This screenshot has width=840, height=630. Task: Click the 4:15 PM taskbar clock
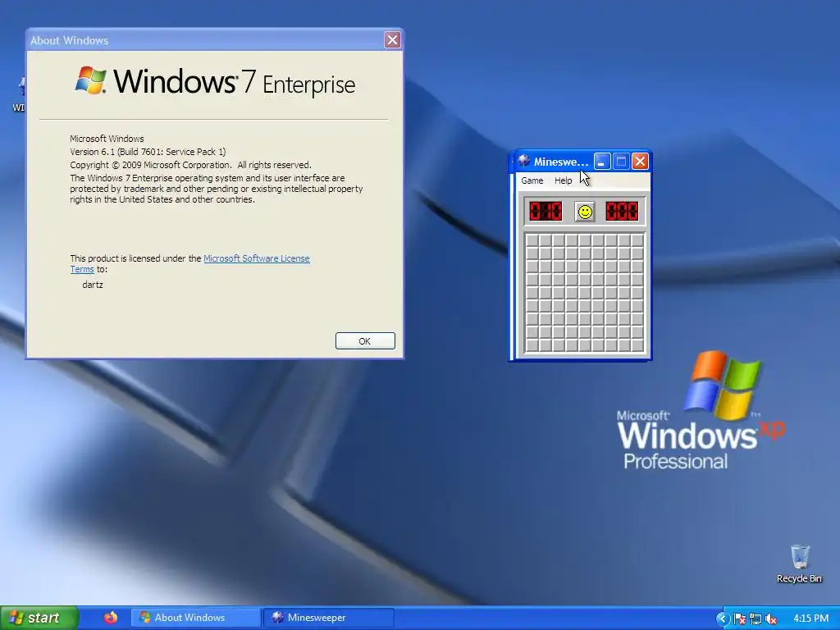(x=810, y=619)
